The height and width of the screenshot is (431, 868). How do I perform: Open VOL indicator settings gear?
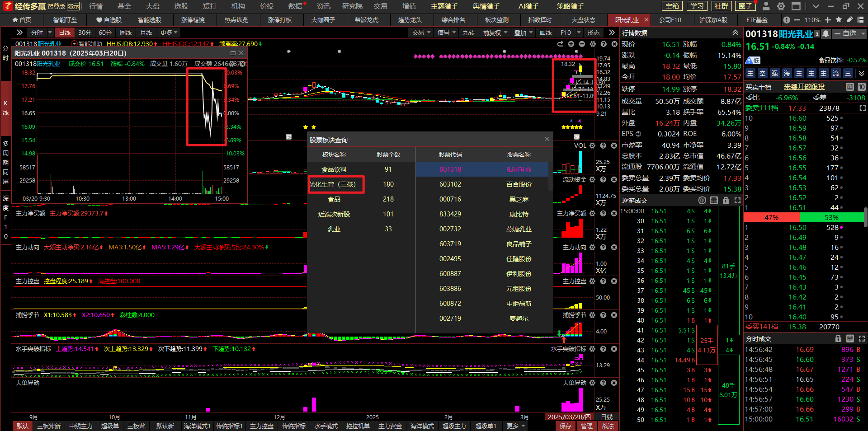click(x=592, y=145)
